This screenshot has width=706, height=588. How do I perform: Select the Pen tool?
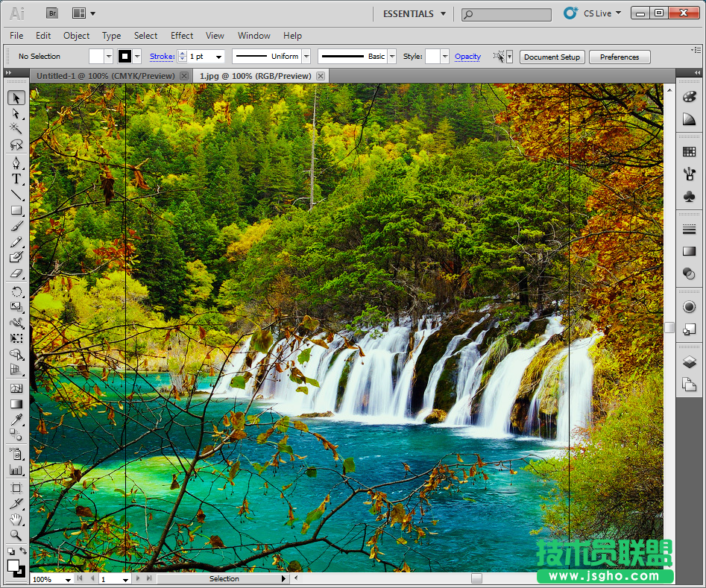[x=16, y=162]
